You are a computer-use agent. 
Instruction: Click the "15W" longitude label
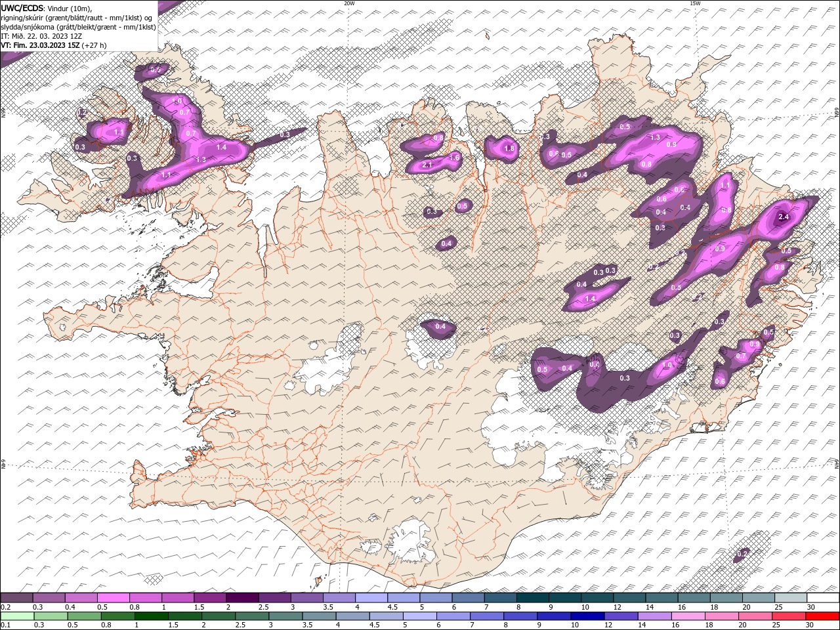[695, 3]
